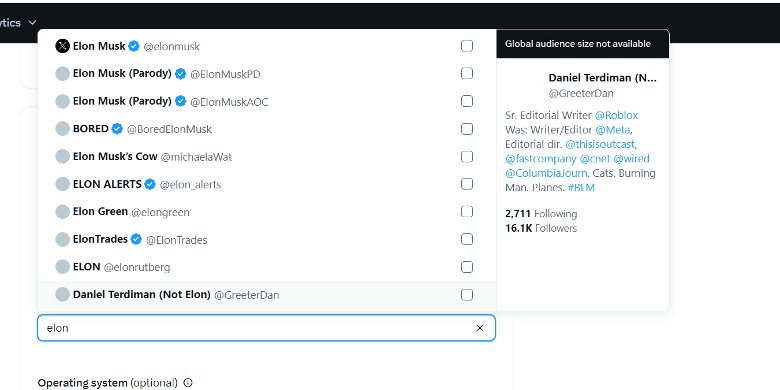Click the @BoredElonMusk handle

(x=169, y=129)
